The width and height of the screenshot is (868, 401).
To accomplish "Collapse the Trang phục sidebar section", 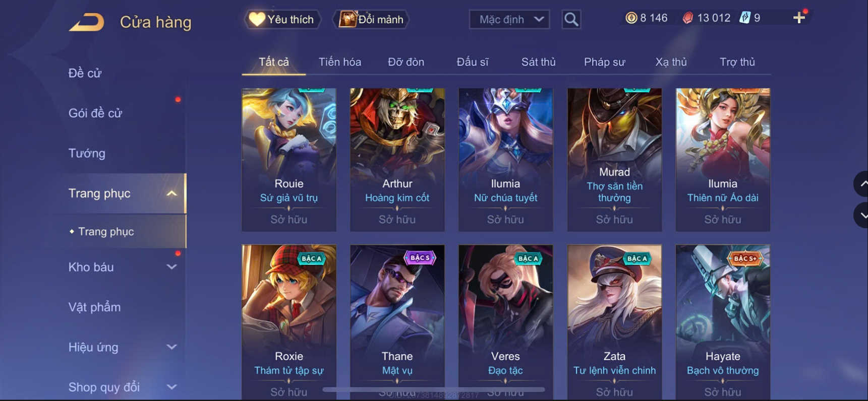I will [x=171, y=193].
